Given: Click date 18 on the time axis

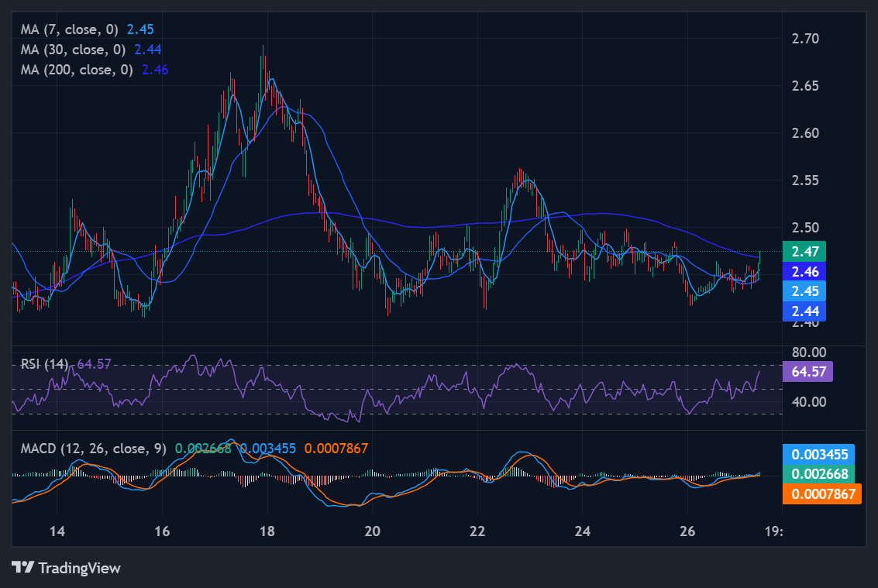Looking at the screenshot, I should pos(267,531).
